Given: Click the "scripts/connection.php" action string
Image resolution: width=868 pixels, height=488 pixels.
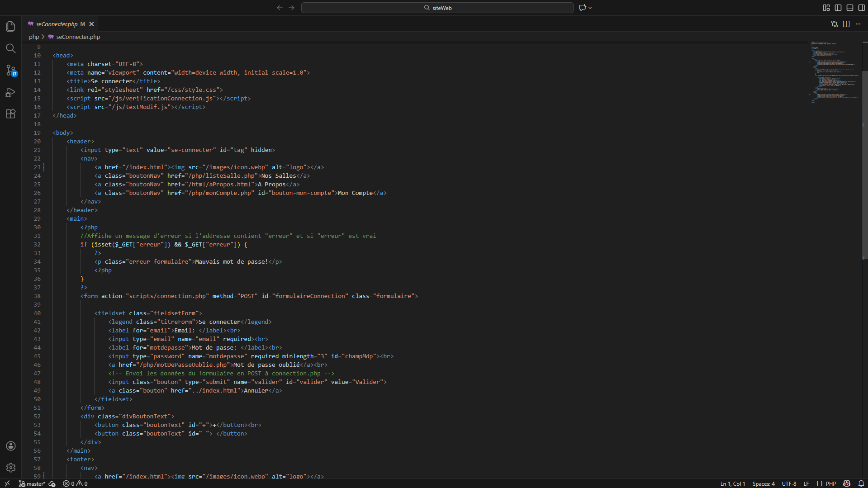Looking at the screenshot, I should point(167,296).
